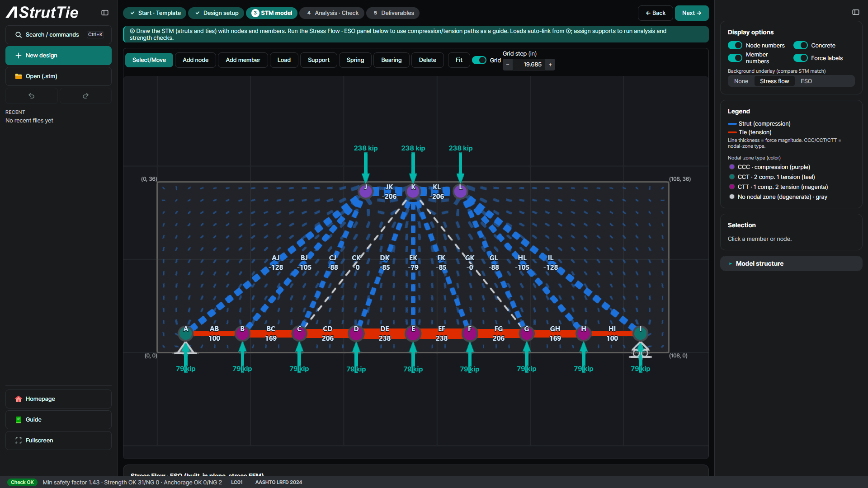Select node J at the top
This screenshot has height=488, width=868.
365,191
